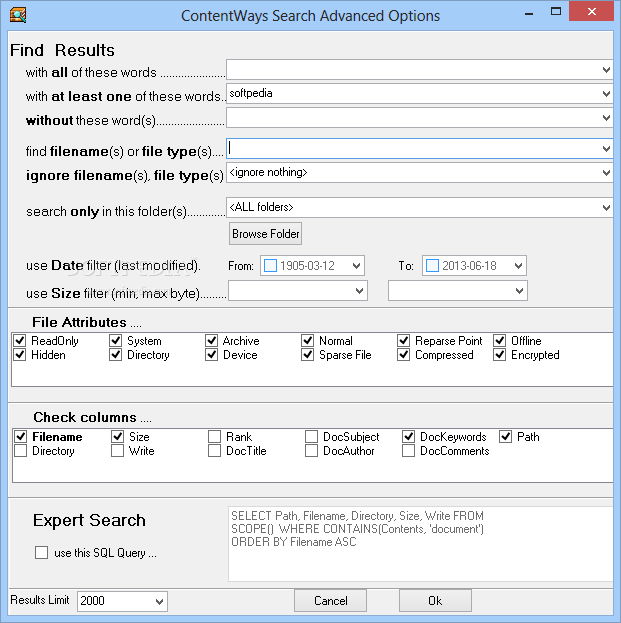Image resolution: width=621 pixels, height=623 pixels.
Task: Uncheck the Normal attribute
Action: 308,341
